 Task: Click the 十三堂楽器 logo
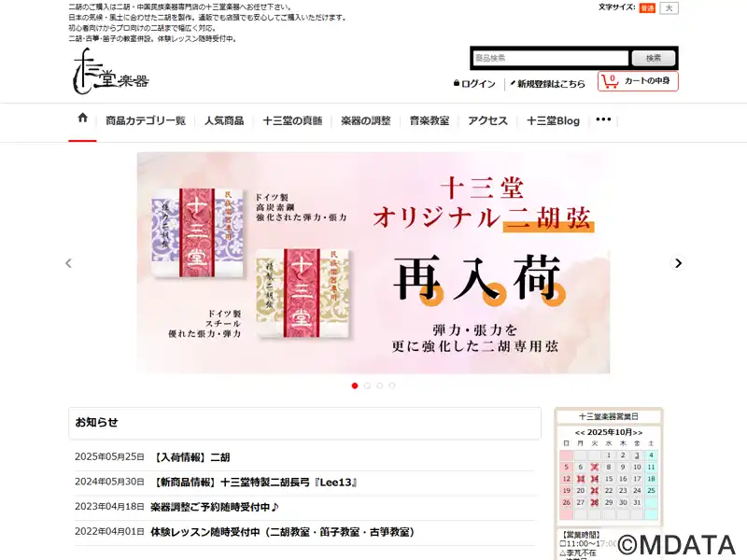pyautogui.click(x=111, y=71)
